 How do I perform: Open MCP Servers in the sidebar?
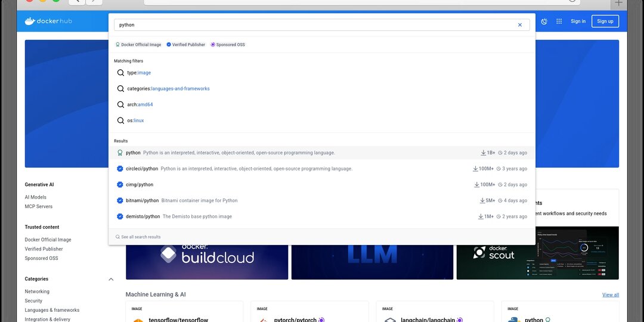point(39,206)
